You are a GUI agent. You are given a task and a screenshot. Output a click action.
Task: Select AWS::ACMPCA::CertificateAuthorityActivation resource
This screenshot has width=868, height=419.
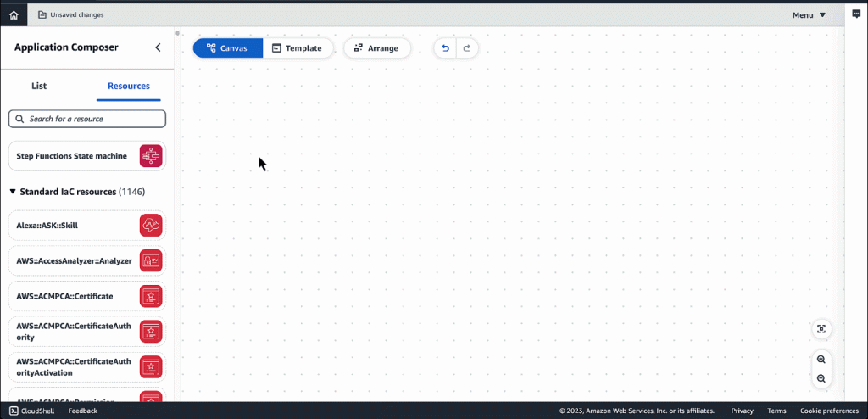(x=87, y=367)
